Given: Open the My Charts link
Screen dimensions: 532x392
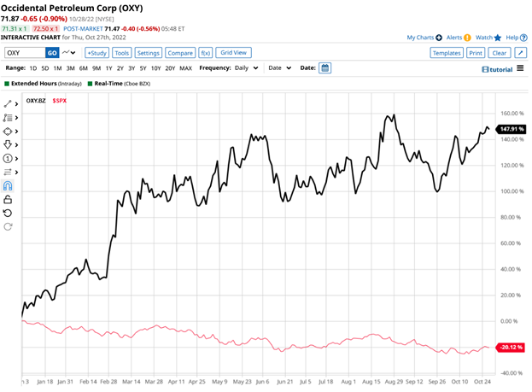Looking at the screenshot, I should point(424,38).
